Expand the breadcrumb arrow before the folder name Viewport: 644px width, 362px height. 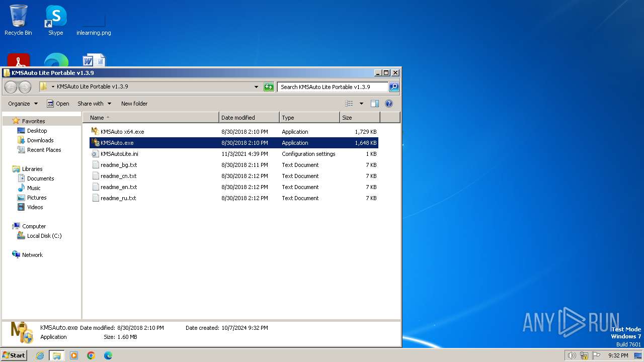(x=53, y=87)
